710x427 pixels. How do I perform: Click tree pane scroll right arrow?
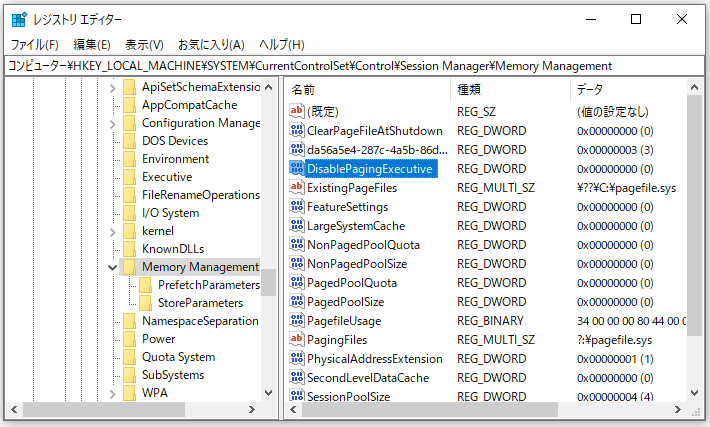[252, 409]
